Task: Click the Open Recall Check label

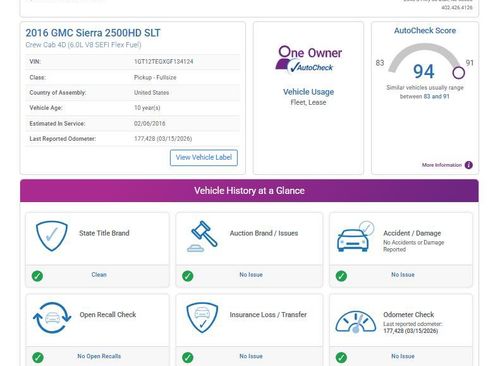Action: (108, 315)
